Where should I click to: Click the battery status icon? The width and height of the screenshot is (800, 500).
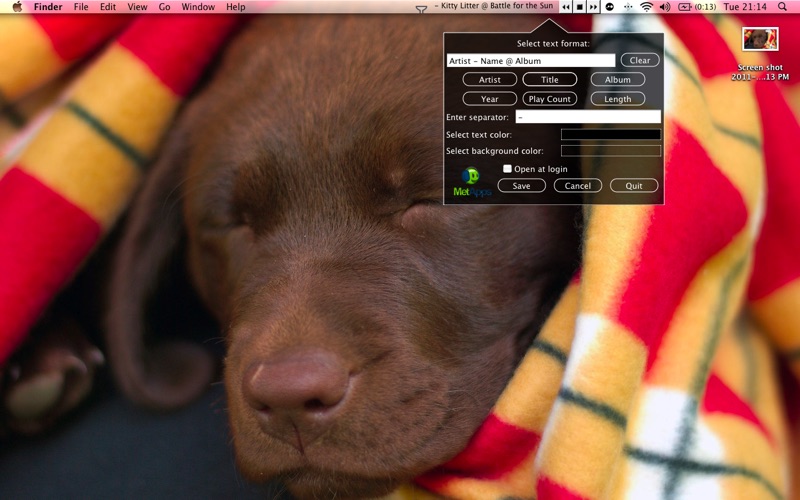684,7
